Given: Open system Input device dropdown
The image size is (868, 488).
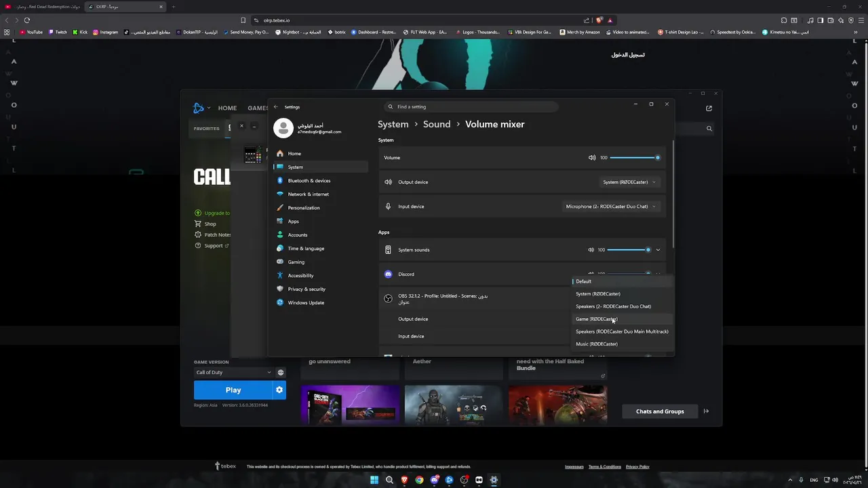Looking at the screenshot, I should click(611, 206).
